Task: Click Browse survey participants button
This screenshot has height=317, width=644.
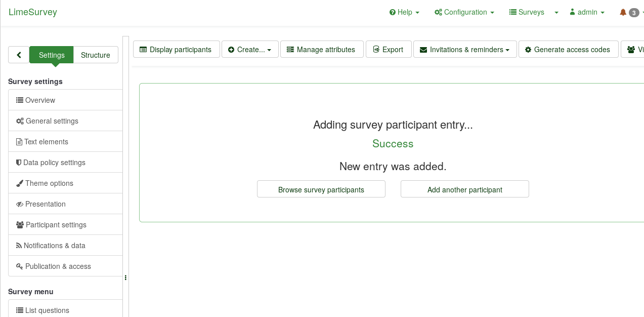Action: 321,189
